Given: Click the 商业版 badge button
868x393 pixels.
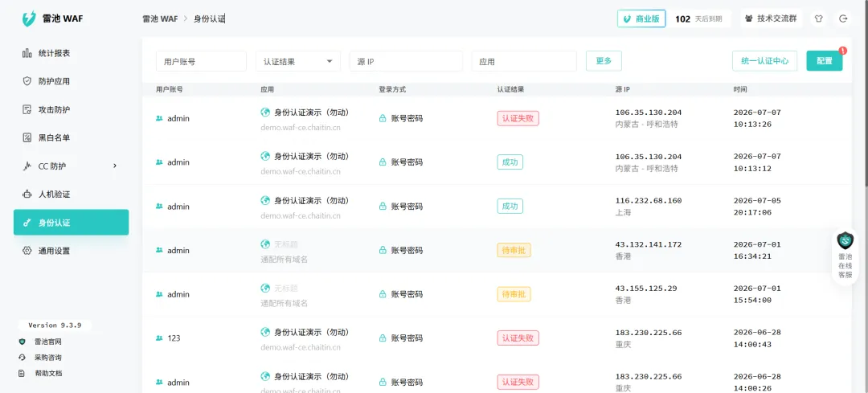Looking at the screenshot, I should click(641, 18).
